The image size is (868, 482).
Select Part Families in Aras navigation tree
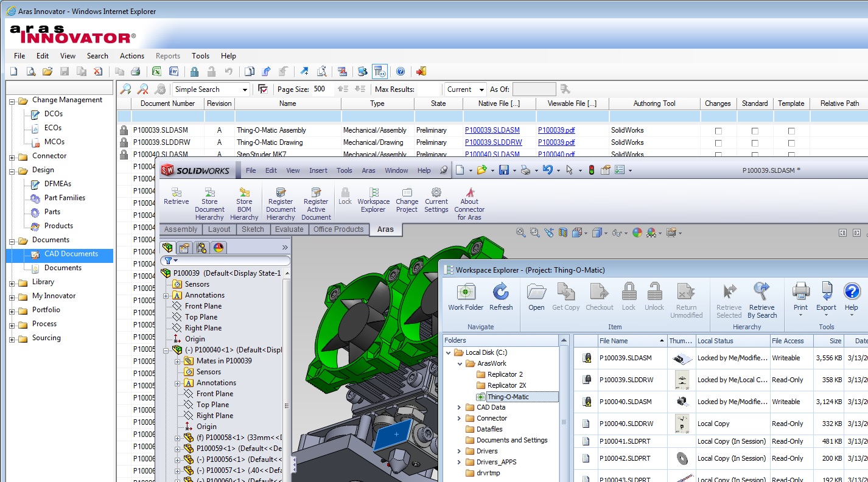65,198
